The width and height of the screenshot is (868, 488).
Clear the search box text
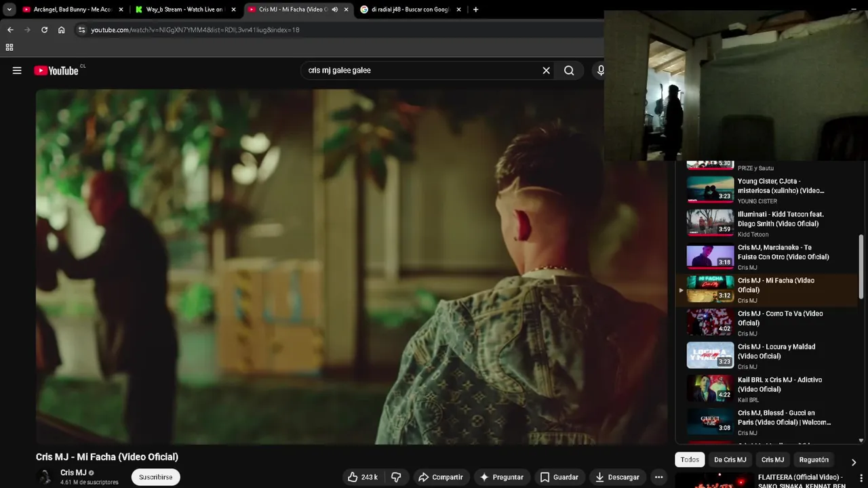[546, 70]
